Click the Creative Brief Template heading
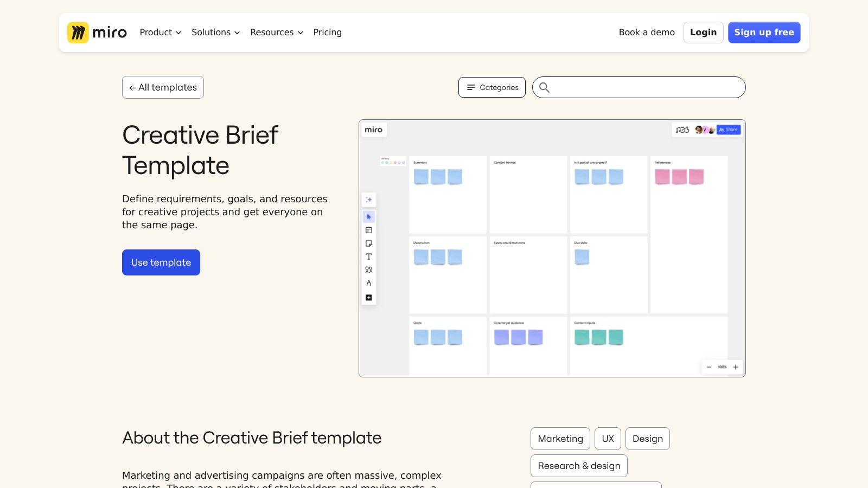 click(x=200, y=150)
